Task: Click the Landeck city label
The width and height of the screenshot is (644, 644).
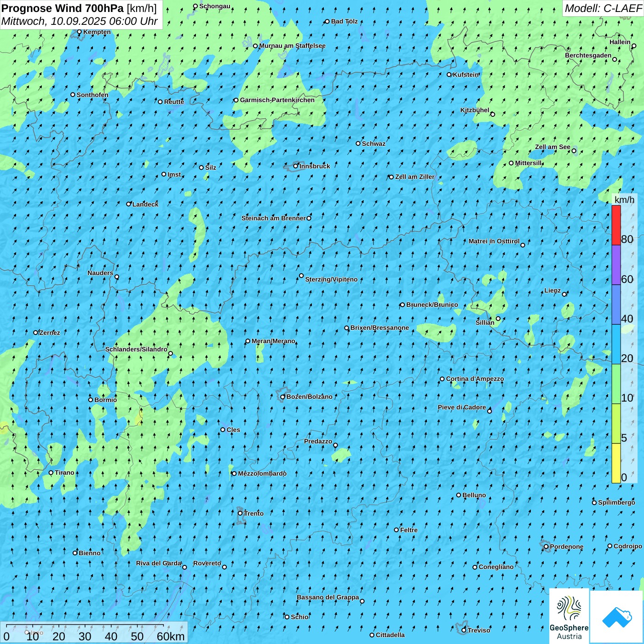Action: pyautogui.click(x=145, y=204)
